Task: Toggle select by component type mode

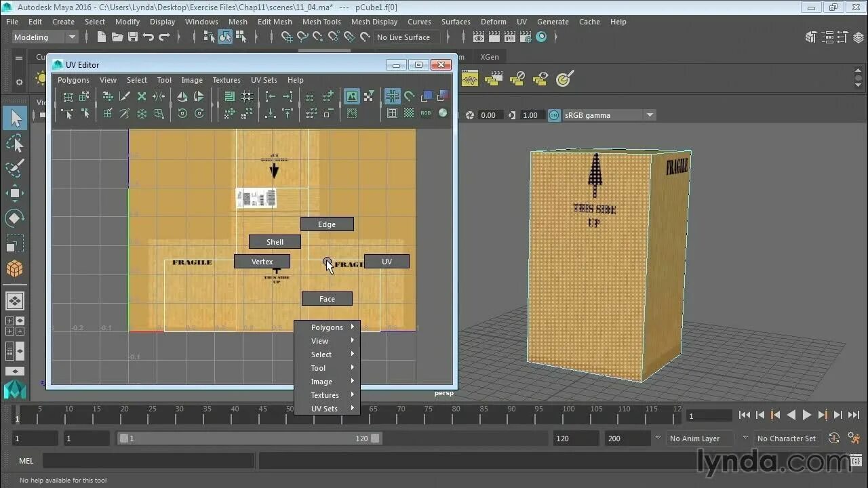Action: point(241,37)
